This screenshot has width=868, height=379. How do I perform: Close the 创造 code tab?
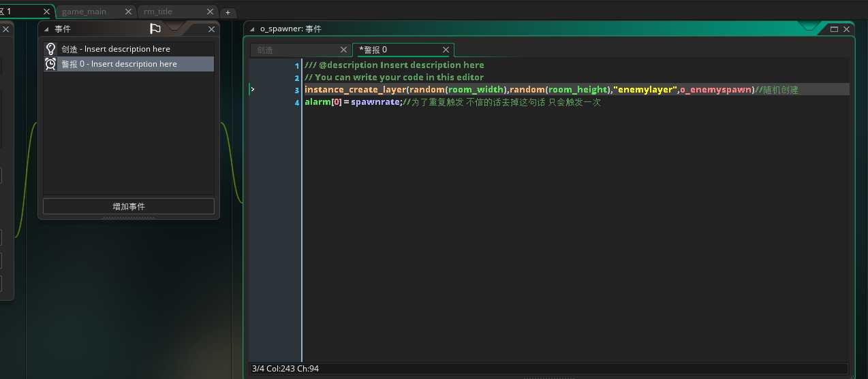(x=344, y=50)
